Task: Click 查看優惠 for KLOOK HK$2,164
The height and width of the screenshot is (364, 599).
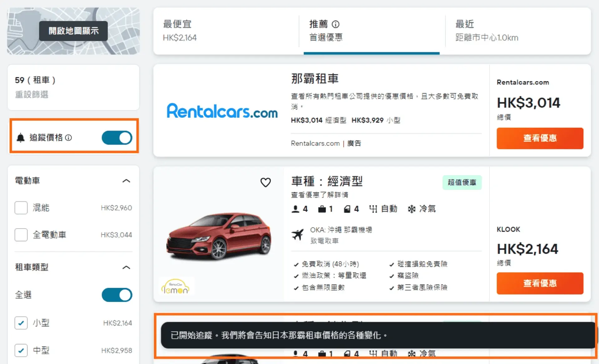Action: click(540, 283)
